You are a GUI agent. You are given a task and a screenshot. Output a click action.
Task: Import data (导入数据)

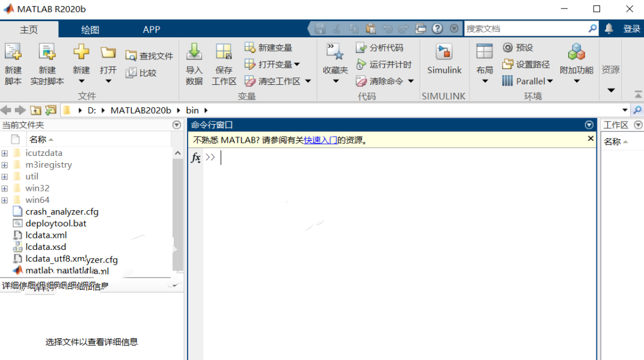click(194, 64)
